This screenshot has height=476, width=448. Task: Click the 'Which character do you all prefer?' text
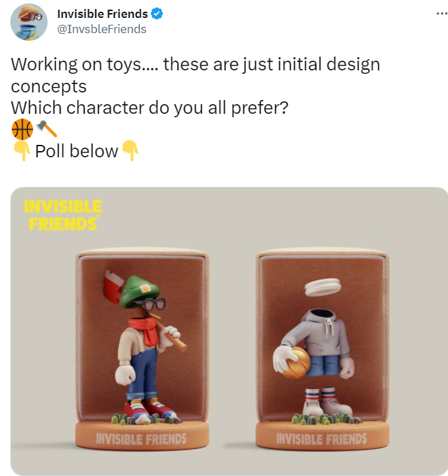coord(150,108)
